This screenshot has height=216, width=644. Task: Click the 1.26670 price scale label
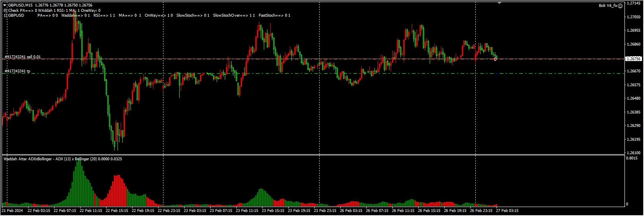coord(633,71)
